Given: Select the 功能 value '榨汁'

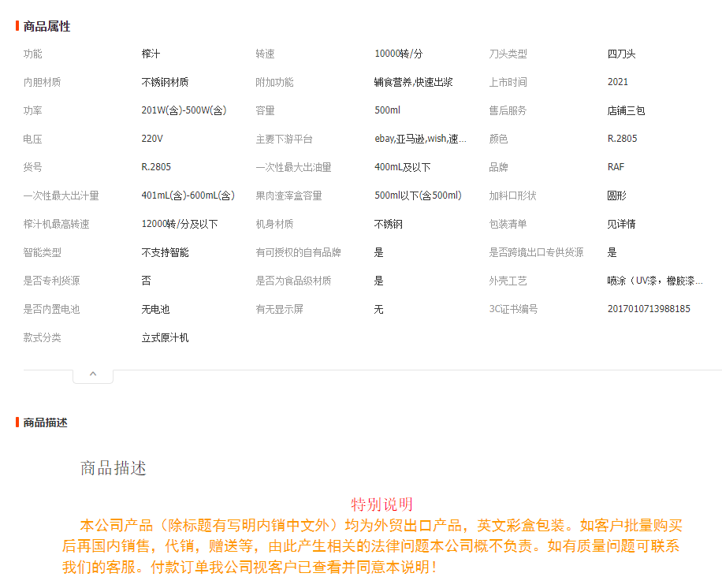Looking at the screenshot, I should coord(151,54).
